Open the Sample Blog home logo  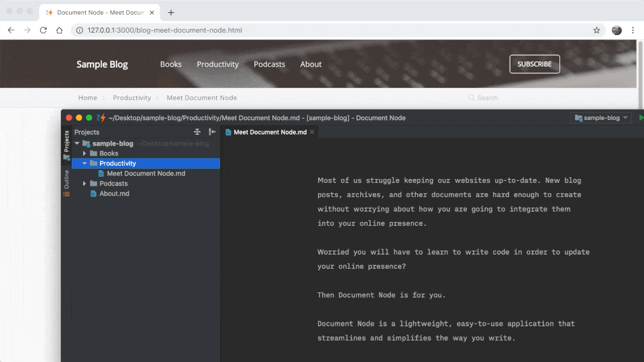point(102,64)
